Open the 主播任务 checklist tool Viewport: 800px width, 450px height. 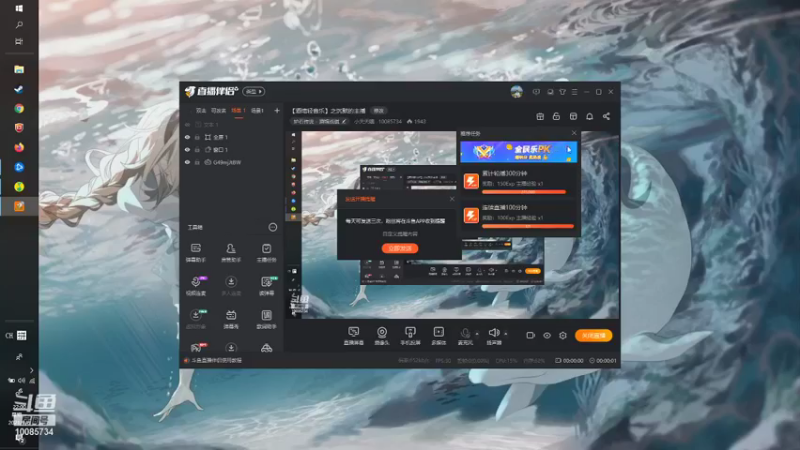(266, 253)
